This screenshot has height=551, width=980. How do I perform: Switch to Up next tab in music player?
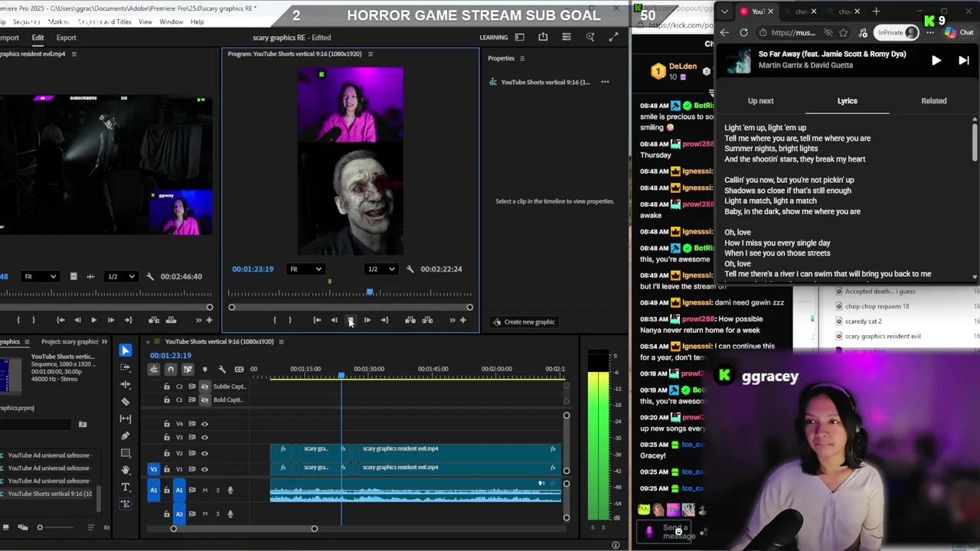[760, 101]
